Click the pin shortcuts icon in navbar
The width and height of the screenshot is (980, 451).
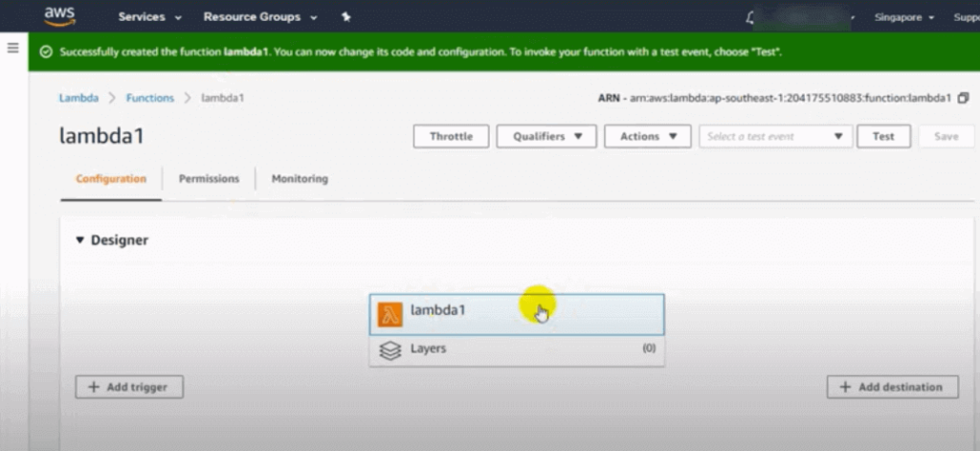[345, 17]
